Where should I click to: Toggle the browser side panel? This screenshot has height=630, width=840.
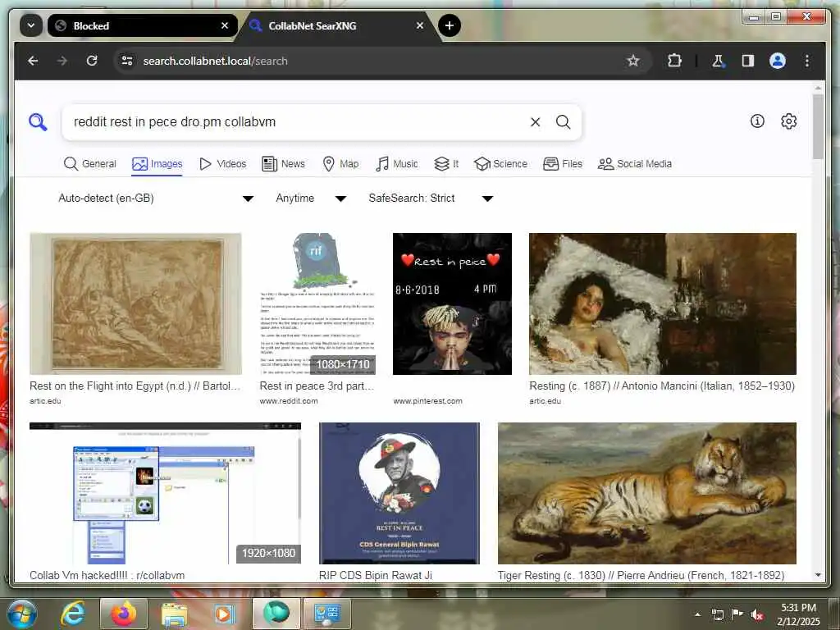[748, 61]
